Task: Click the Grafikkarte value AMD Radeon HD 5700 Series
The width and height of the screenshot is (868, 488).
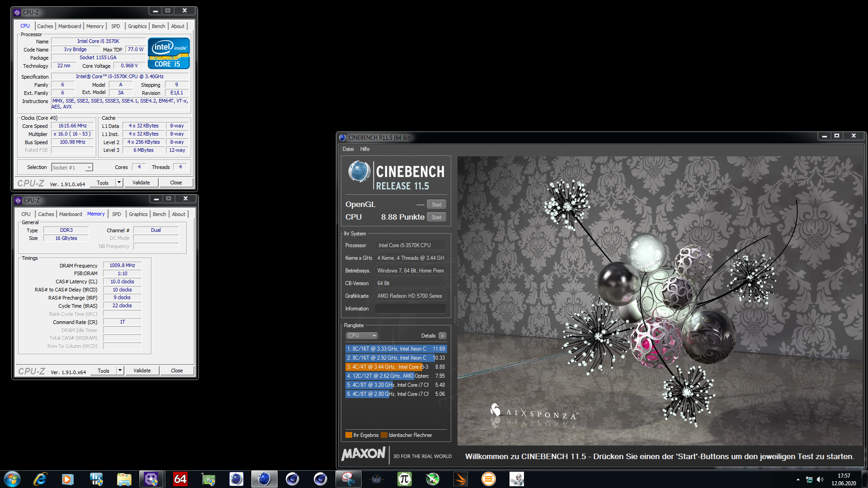Action: 410,296
